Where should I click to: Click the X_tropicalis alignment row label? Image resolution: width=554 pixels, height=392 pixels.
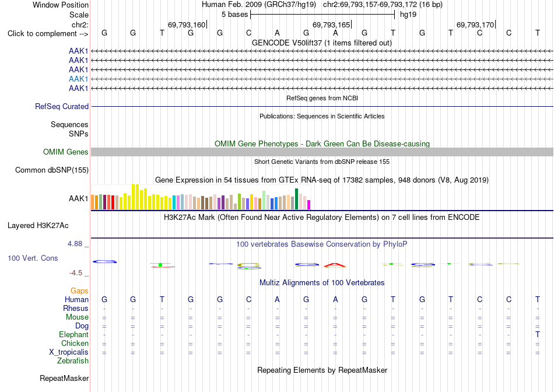pyautogui.click(x=69, y=352)
